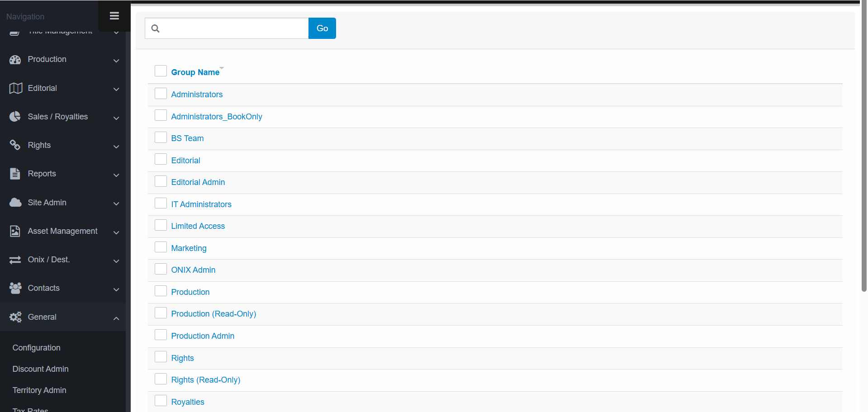Viewport: 868px width, 412px height.
Task: Expand the Onix / Dest. section chevron
Action: click(x=116, y=261)
